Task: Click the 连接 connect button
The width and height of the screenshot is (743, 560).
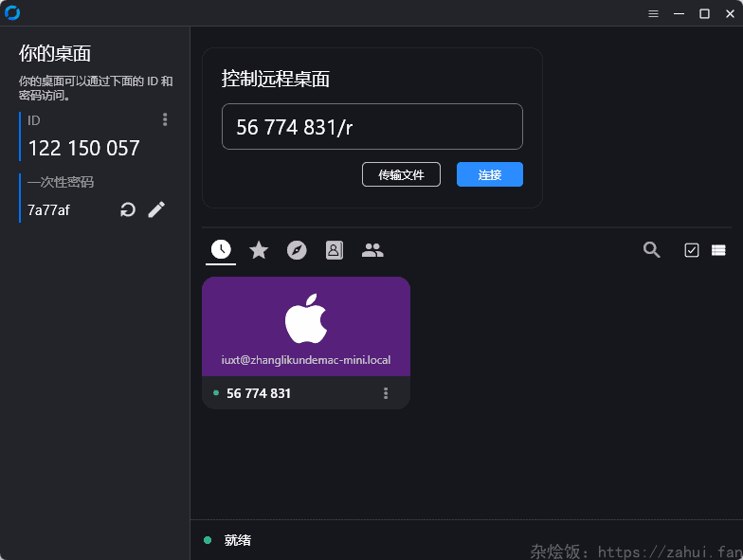Action: coord(489,174)
